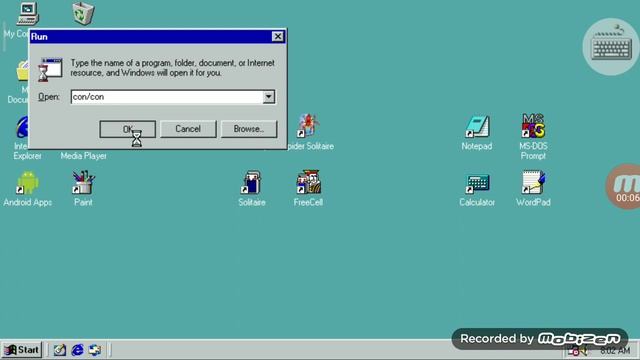Click the system tray volume icon
Screen dimensions: 640x360
coord(583,351)
